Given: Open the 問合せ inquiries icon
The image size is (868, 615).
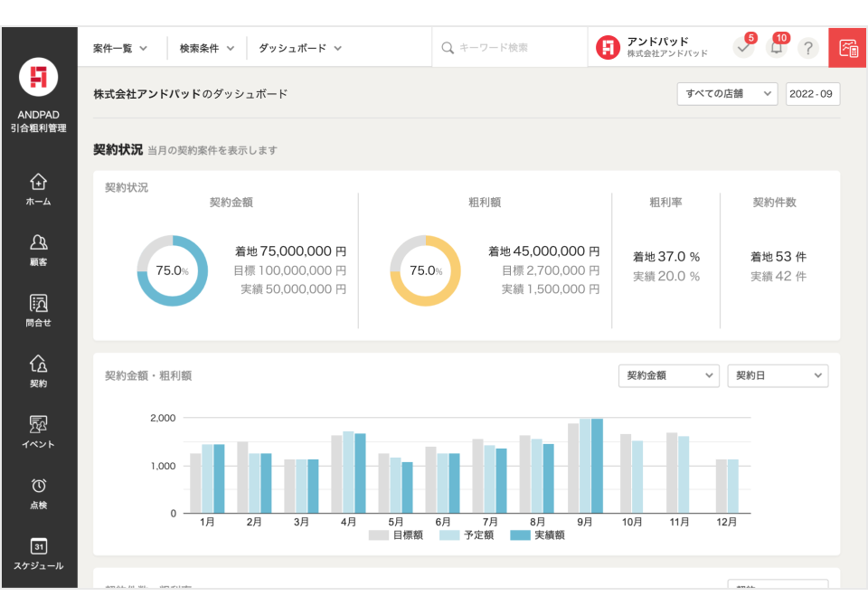Looking at the screenshot, I should coord(38,303).
